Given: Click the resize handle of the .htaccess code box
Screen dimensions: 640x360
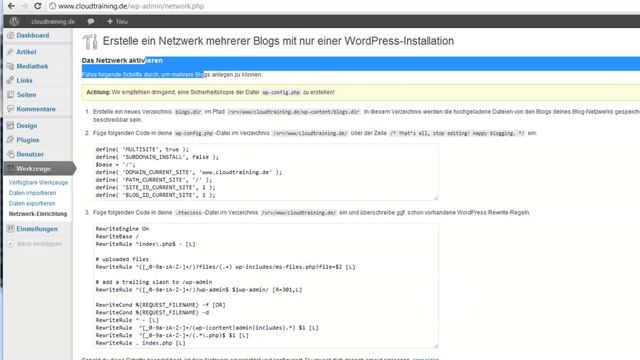Looking at the screenshot, I should (436, 346).
